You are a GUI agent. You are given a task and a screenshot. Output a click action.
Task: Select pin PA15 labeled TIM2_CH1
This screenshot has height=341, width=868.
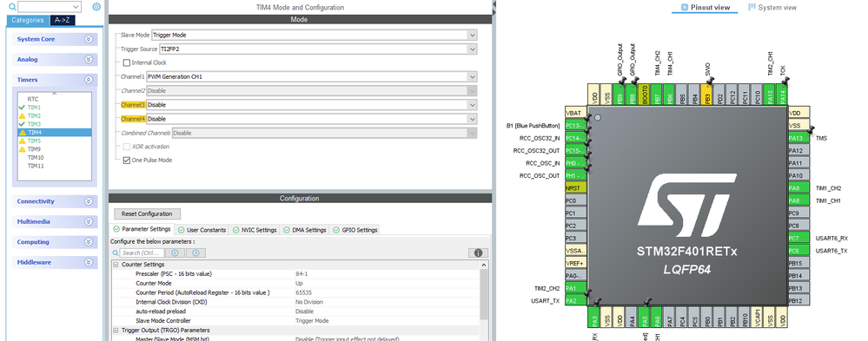tap(769, 95)
